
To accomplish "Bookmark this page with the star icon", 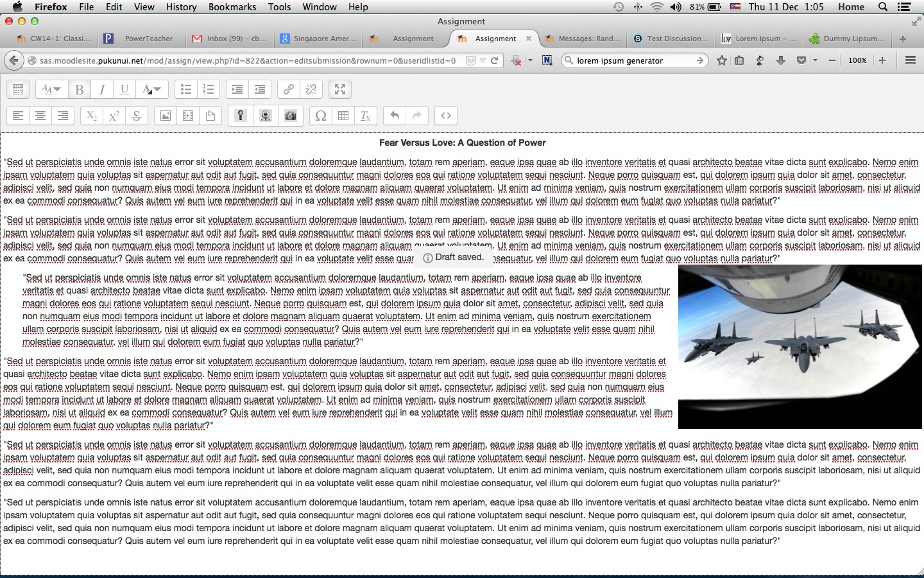I will 722,60.
